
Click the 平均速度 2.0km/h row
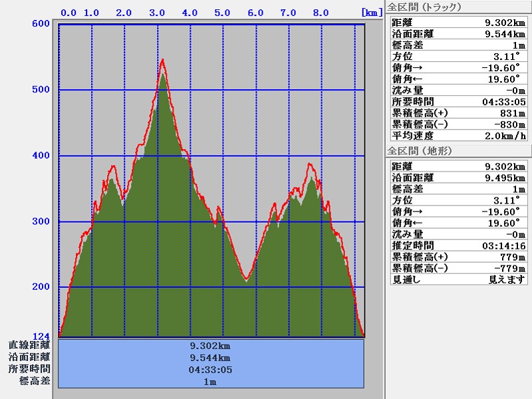[x=458, y=136]
